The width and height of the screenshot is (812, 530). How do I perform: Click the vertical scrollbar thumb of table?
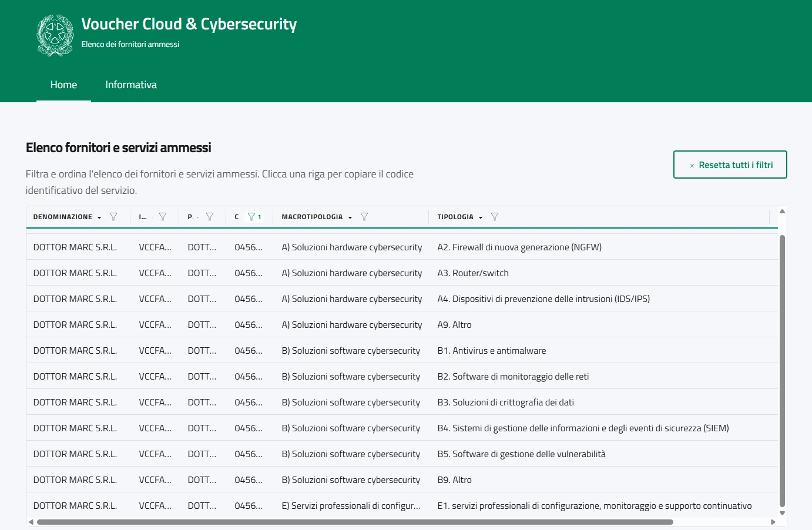[x=782, y=370]
